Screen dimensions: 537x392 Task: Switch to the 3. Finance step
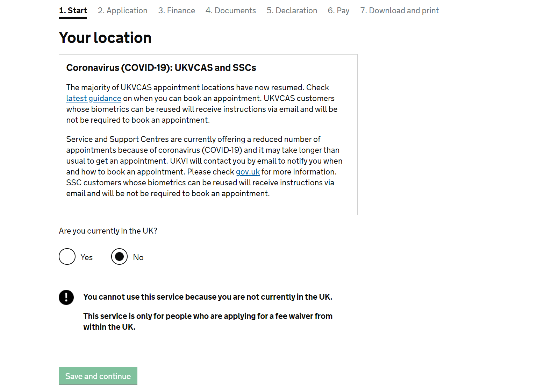click(x=177, y=10)
